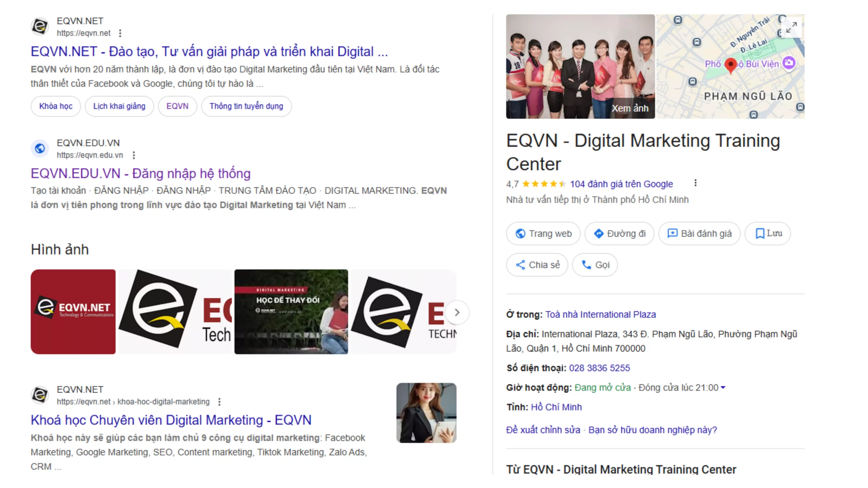Click the EQVN.NET favicon on the top result
Screen dimensions: 868x488
(x=40, y=26)
